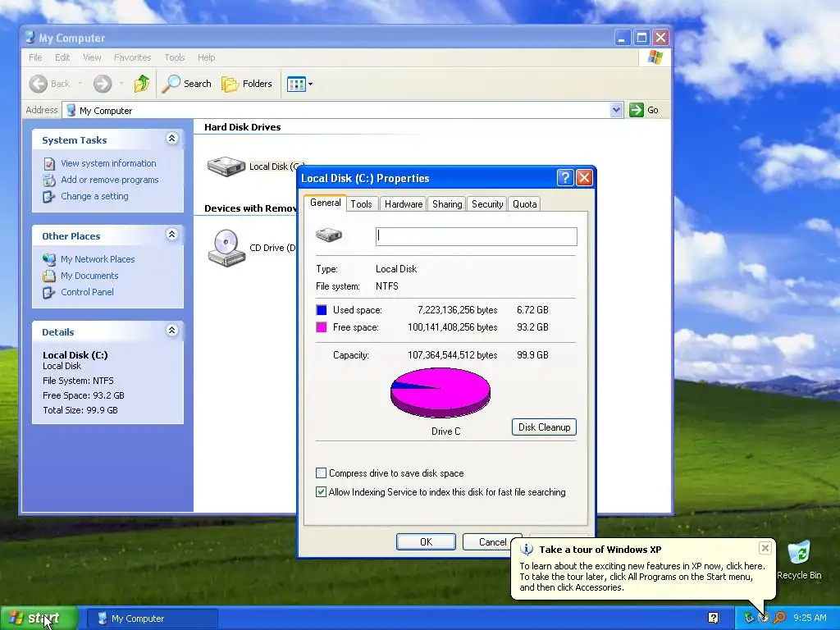
Task: Close the Windows XP tour balloon
Action: click(765, 548)
